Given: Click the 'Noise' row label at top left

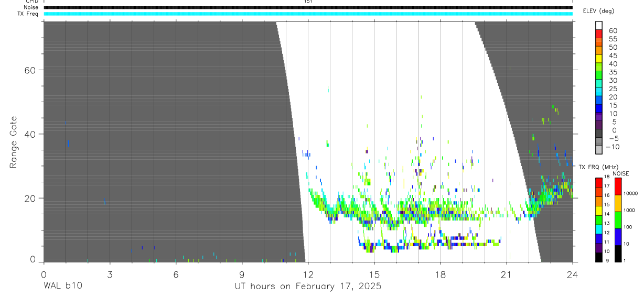Looking at the screenshot, I should (31, 7).
